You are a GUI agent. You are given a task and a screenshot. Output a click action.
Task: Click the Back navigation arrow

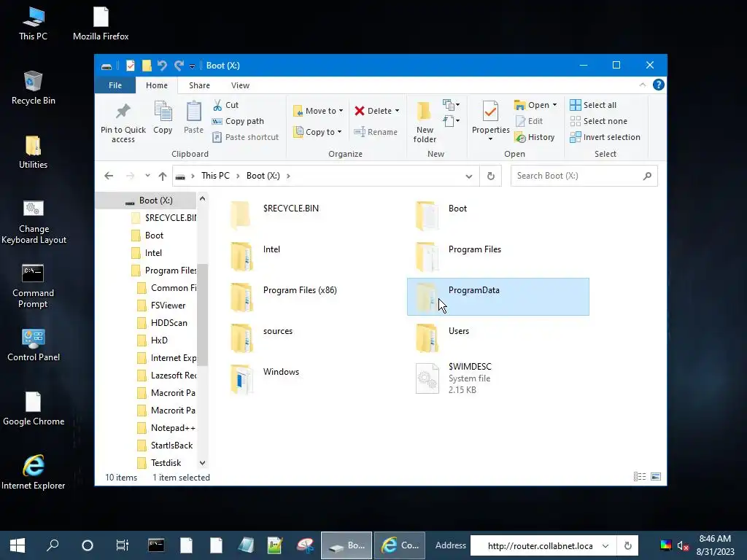coord(109,176)
